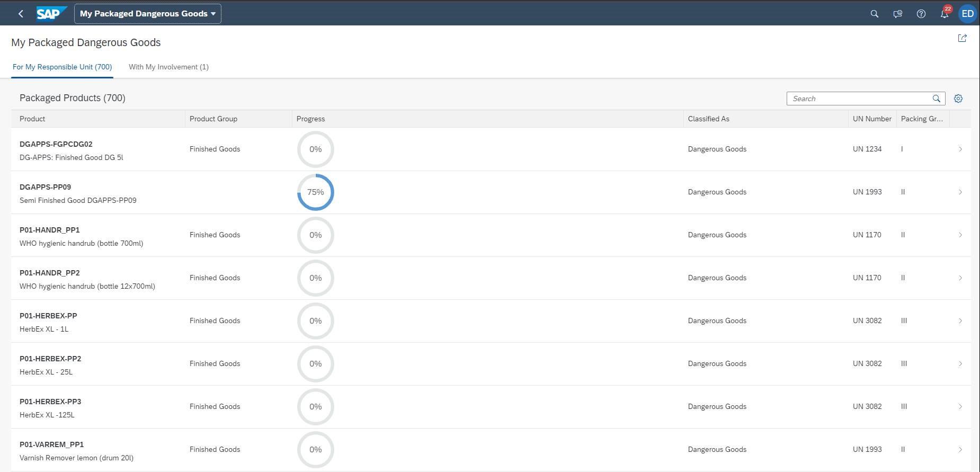Click the 0% progress circle for P01-HANDR_PP1
This screenshot has width=980, height=472.
coord(316,235)
